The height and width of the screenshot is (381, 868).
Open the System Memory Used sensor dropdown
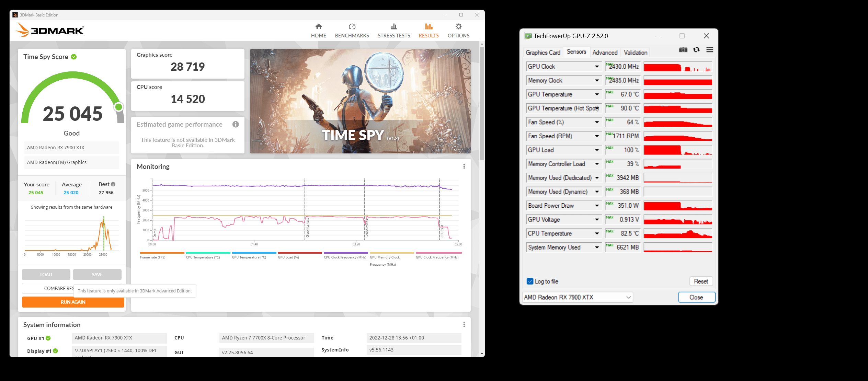point(597,247)
